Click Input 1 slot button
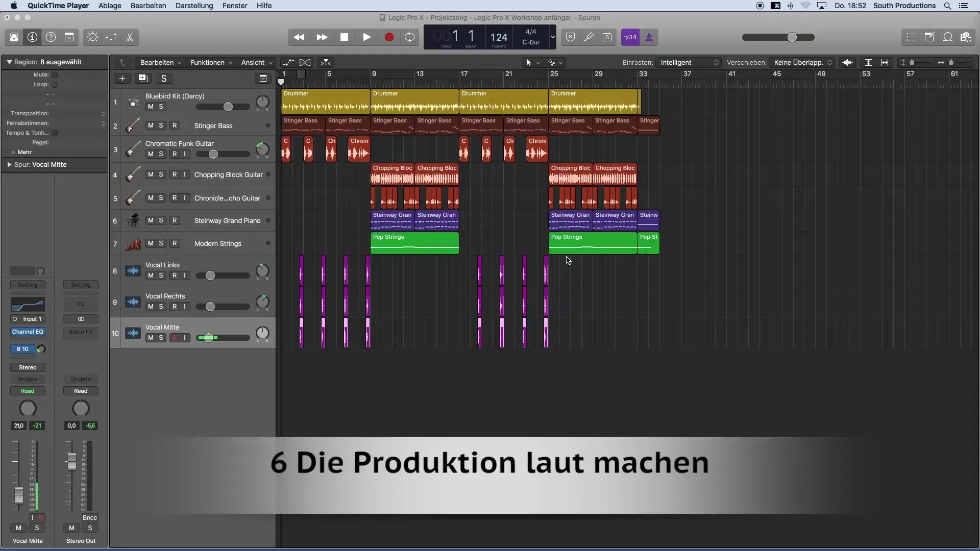 click(28, 319)
